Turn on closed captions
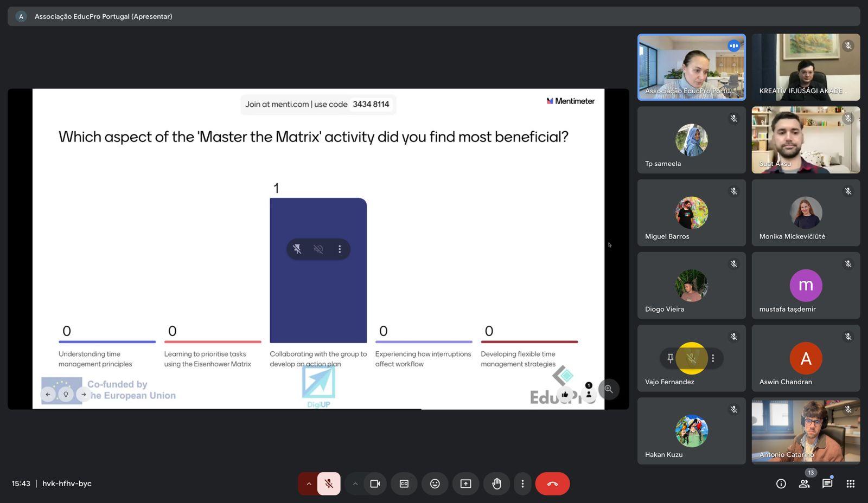 [404, 483]
